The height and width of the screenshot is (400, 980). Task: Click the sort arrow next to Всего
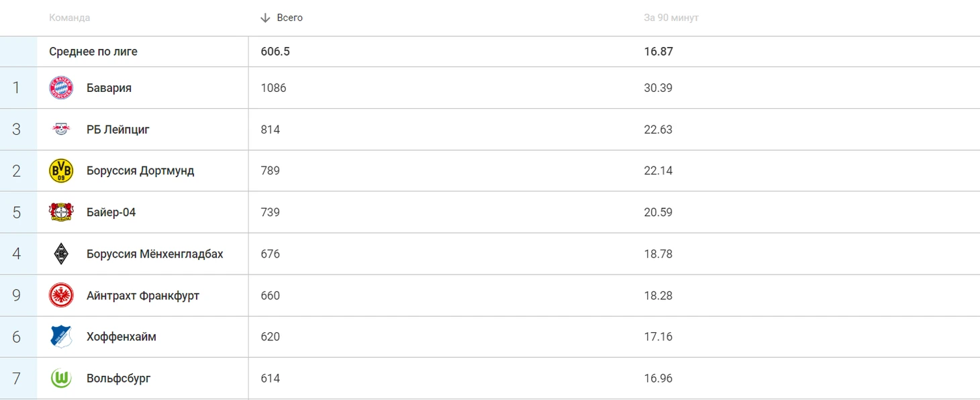[x=265, y=18]
